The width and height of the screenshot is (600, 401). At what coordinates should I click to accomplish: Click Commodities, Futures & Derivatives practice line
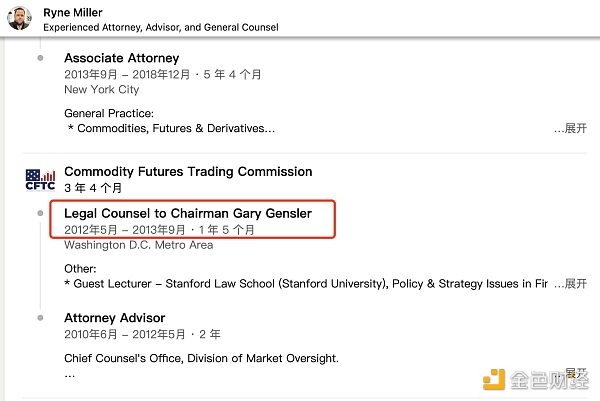point(170,129)
